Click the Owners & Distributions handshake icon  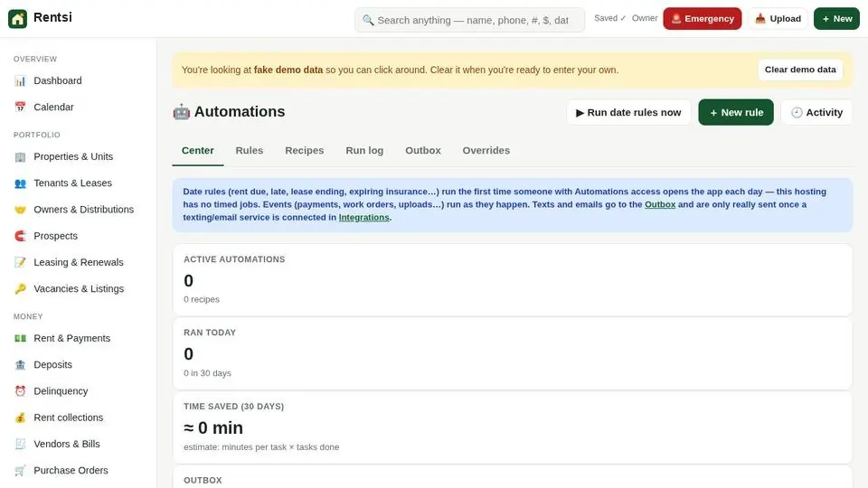tap(21, 210)
